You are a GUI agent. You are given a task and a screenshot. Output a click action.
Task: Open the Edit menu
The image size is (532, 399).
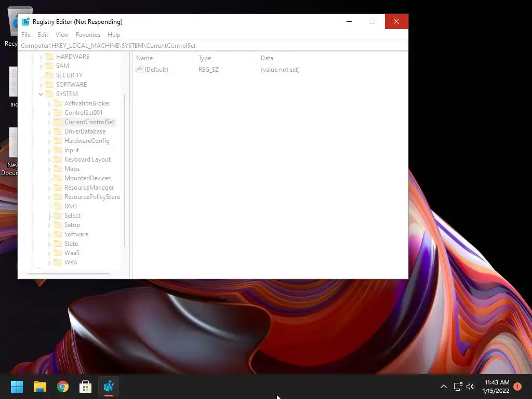(x=43, y=35)
